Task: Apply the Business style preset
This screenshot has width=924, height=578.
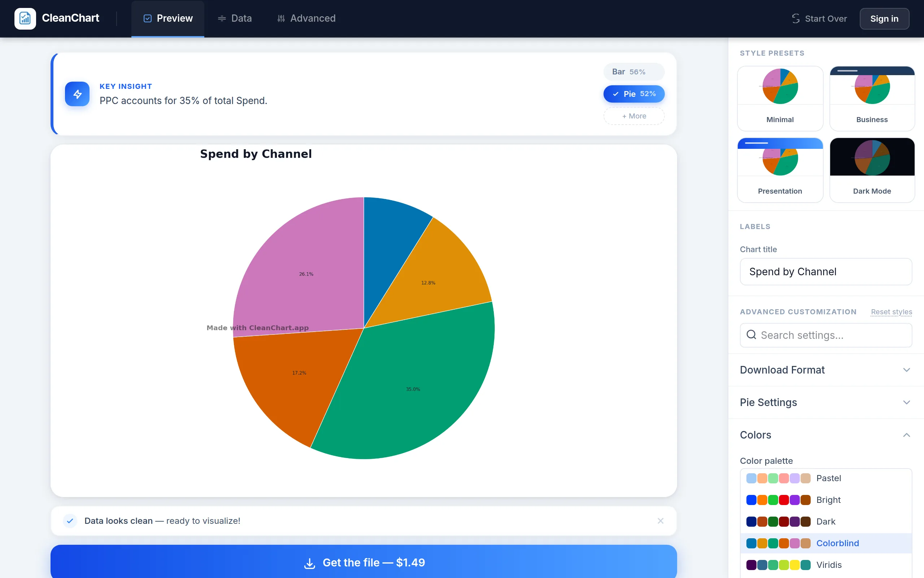Action: 872,99
